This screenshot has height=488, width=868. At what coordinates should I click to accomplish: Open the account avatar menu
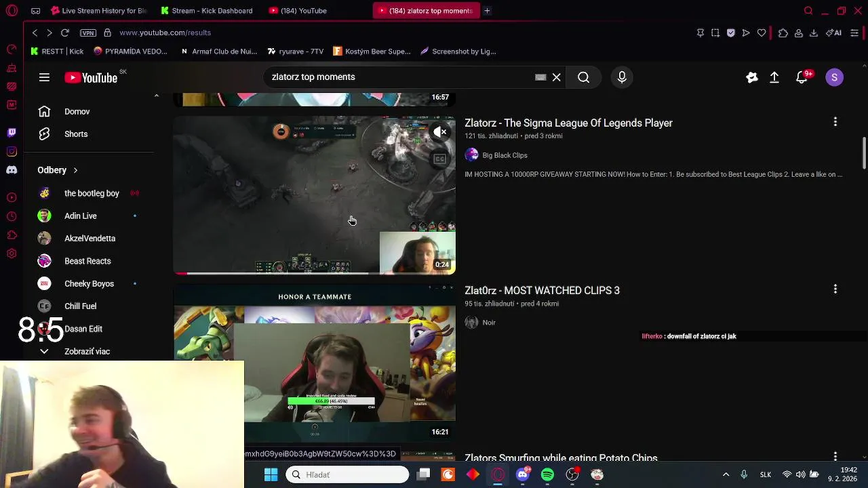835,77
